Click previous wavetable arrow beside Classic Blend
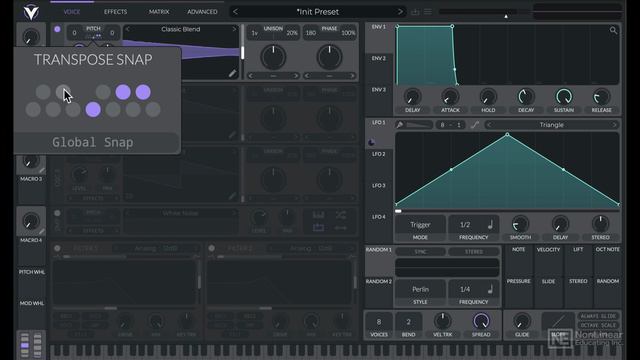 [128, 29]
